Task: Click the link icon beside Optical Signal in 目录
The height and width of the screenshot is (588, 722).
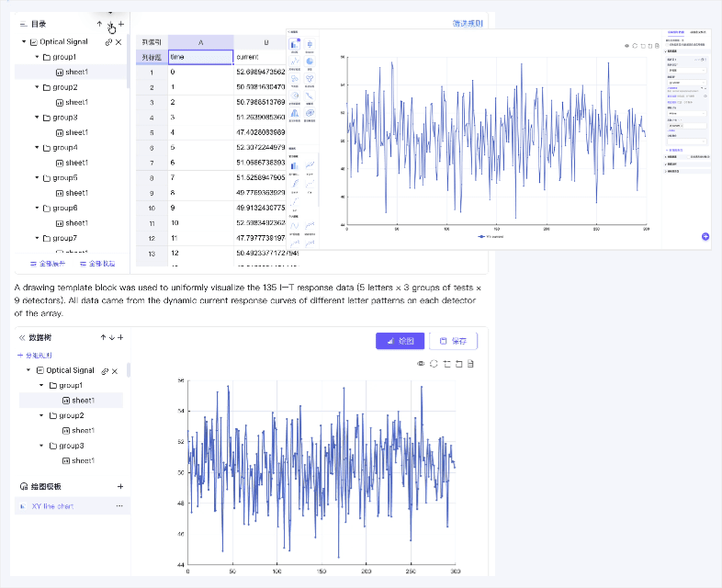Action: click(108, 42)
